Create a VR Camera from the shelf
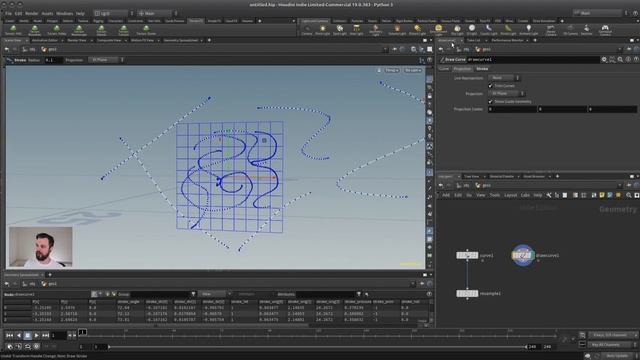Image resolution: width=640 pixels, height=360 pixels. (570, 30)
